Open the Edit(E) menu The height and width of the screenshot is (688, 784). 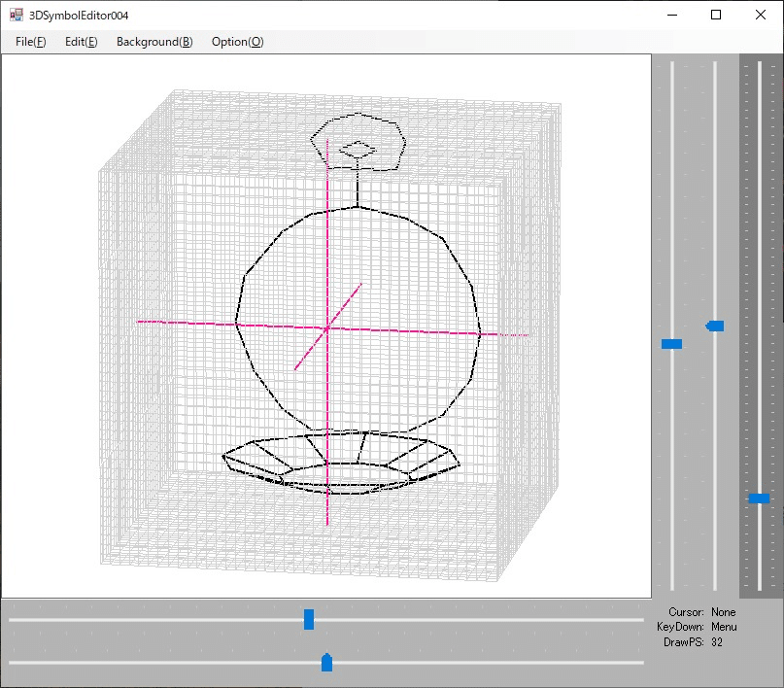point(81,42)
